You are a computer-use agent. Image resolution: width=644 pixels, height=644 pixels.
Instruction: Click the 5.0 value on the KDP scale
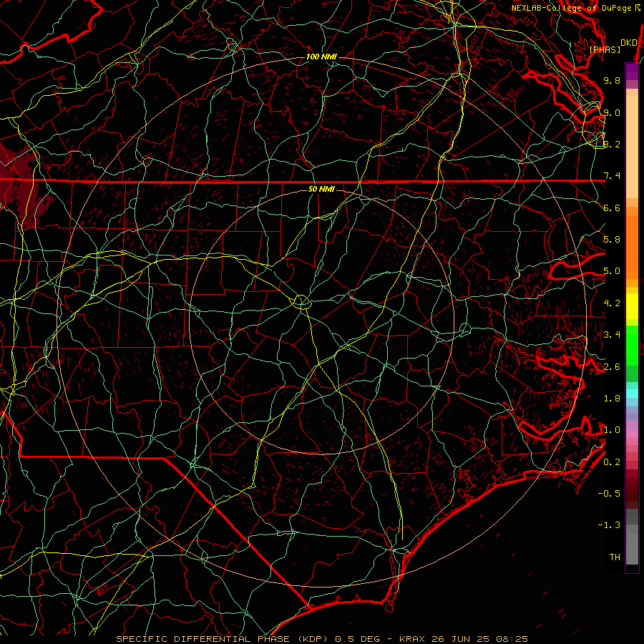click(x=612, y=271)
